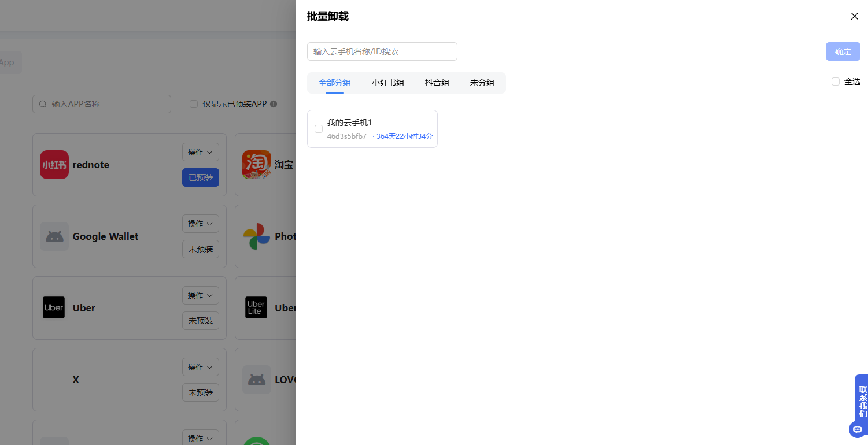Click the Uber app icon
868x445 pixels.
54,308
